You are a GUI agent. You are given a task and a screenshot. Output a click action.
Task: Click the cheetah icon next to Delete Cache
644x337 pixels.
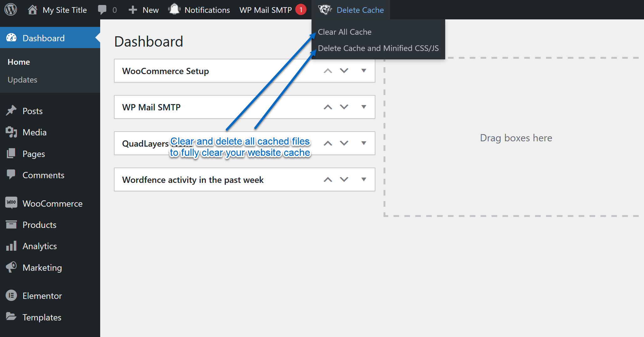tap(325, 10)
